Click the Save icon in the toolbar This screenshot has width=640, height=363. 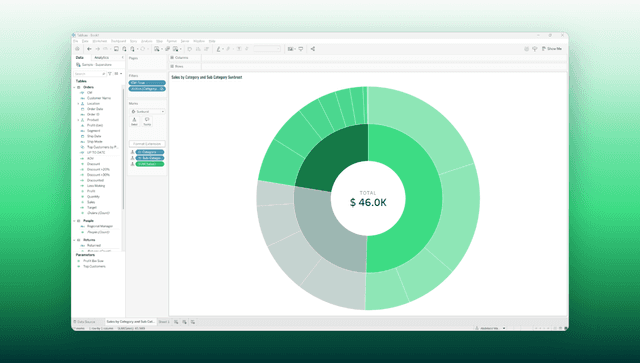[x=116, y=49]
